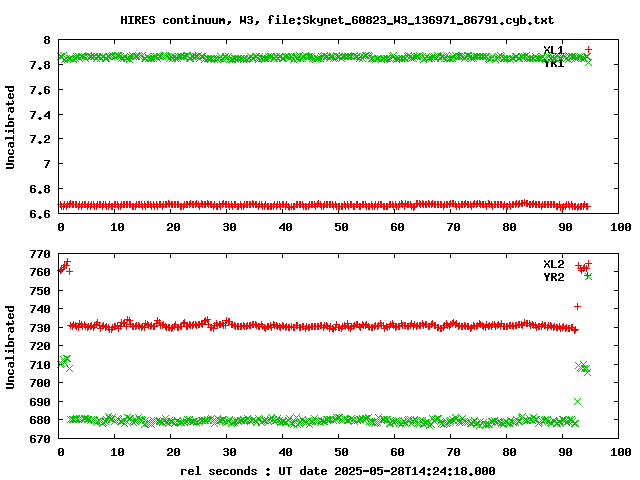The height and width of the screenshot is (480, 640).
Task: Click x-axis tick 100 under the XL1/YR1 plot
Action: tap(621, 227)
